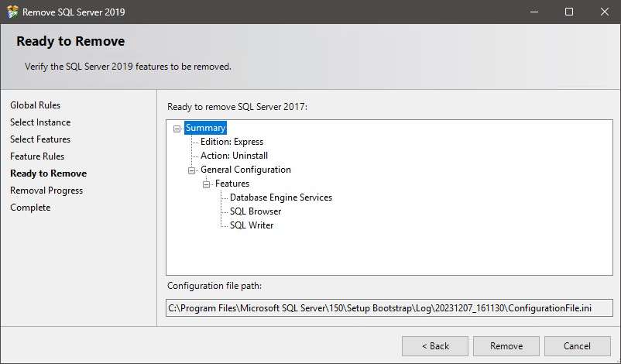Select 'SQL Writer' feature row
Viewport: 621px width, 364px height.
pyautogui.click(x=252, y=225)
